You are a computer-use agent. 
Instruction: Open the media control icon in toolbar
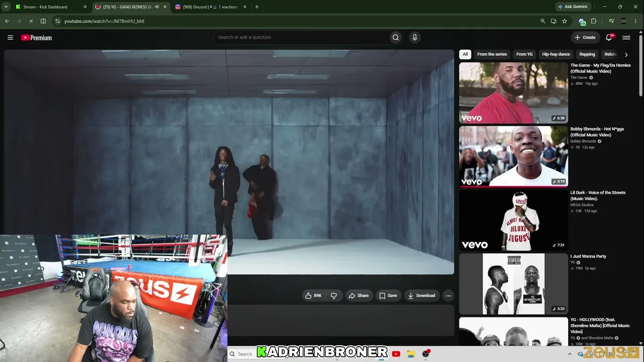[x=611, y=21]
